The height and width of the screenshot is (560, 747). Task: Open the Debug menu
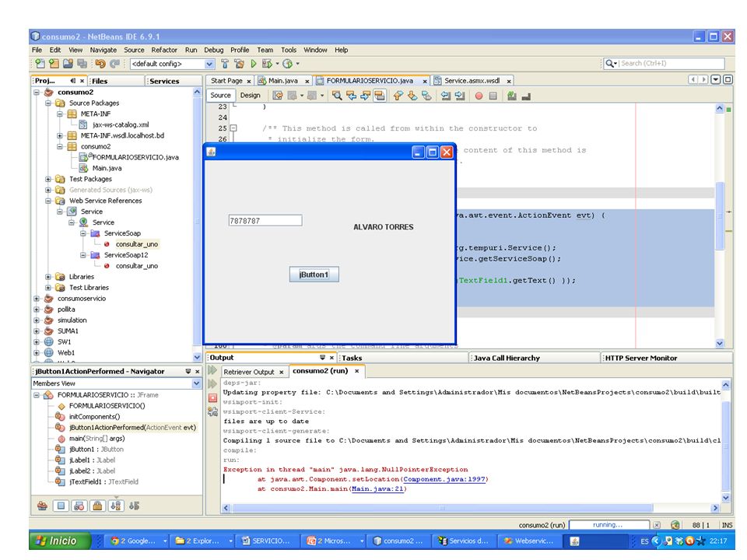pos(213,50)
